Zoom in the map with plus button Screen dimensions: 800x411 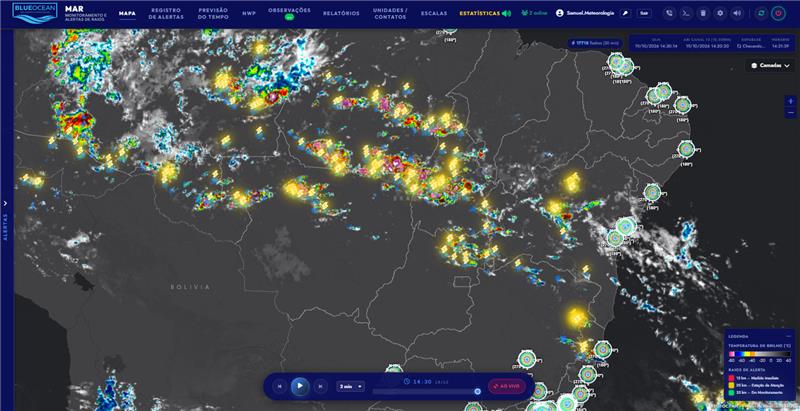coord(790,101)
